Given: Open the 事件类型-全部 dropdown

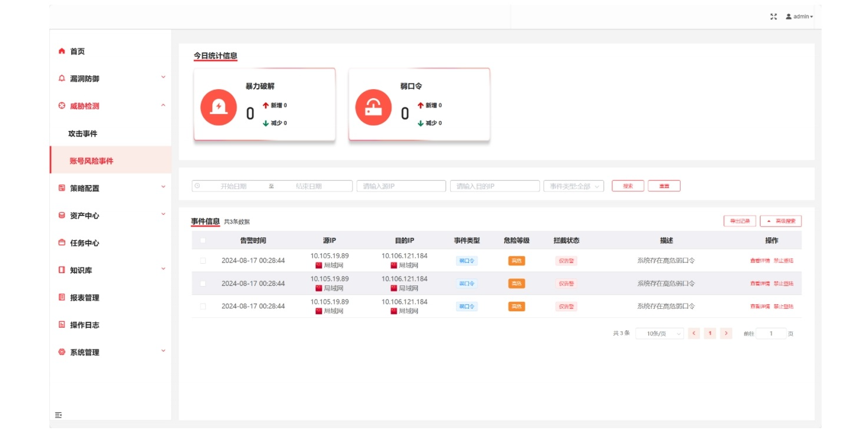Looking at the screenshot, I should (x=574, y=186).
